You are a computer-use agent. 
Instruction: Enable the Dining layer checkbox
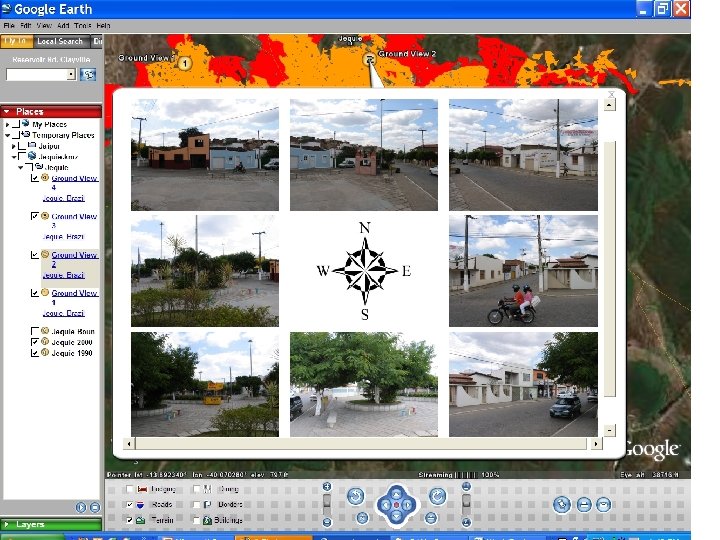pyautogui.click(x=197, y=489)
